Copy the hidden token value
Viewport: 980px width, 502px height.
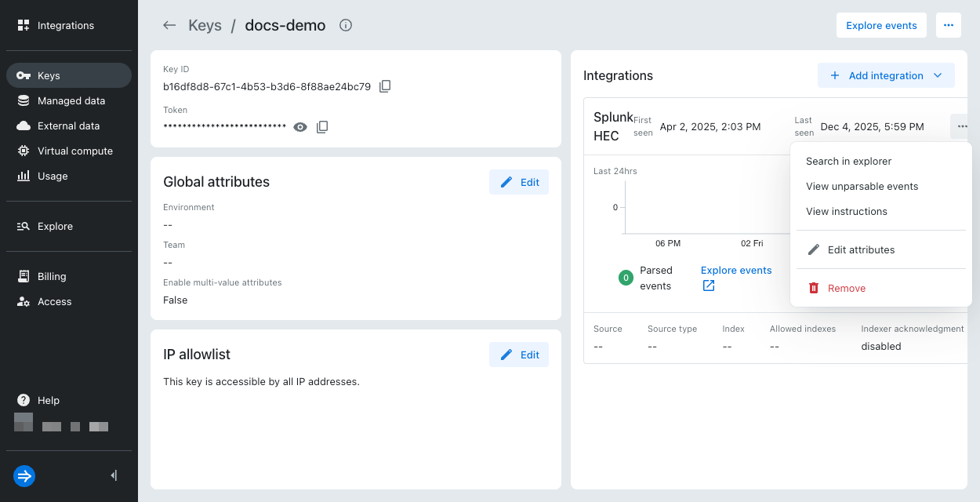click(322, 126)
